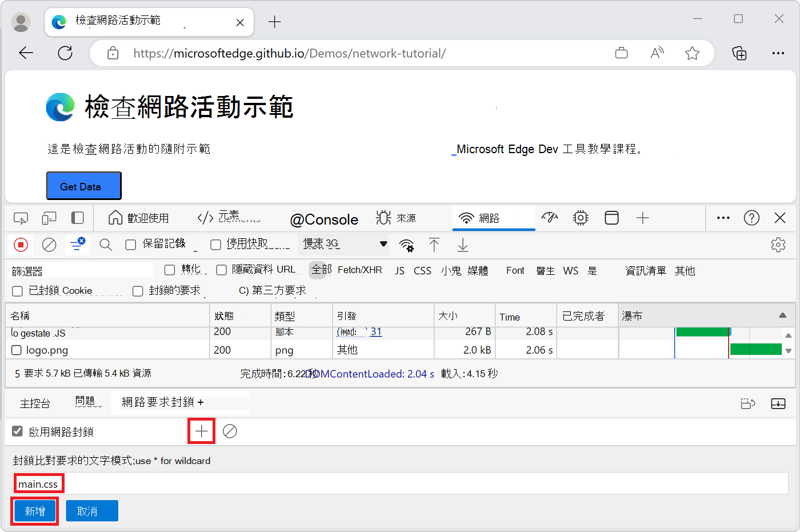Activate the inspect element tool

(x=21, y=218)
